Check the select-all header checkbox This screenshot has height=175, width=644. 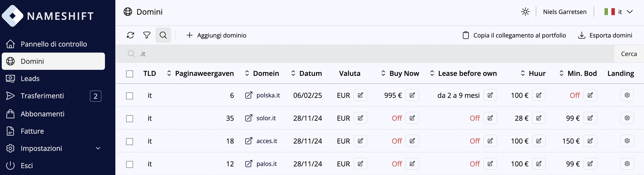coord(130,74)
